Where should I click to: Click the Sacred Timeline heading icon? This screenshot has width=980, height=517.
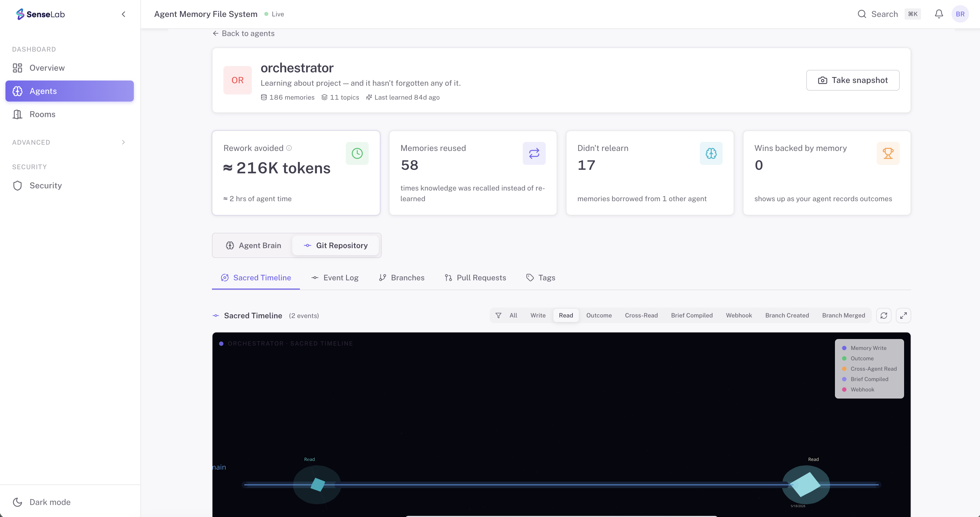tap(216, 316)
